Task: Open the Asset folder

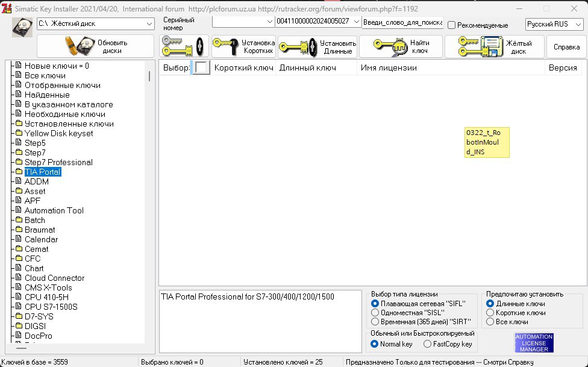Action: pyautogui.click(x=35, y=192)
